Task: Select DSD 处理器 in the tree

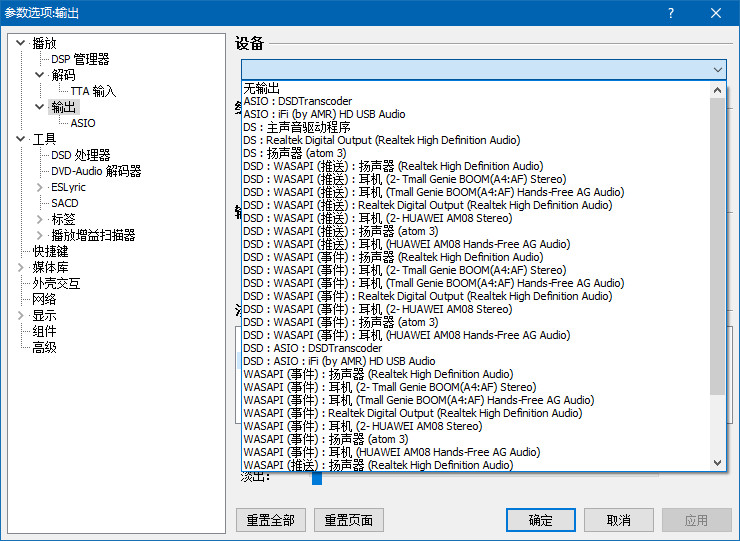Action: click(x=81, y=155)
